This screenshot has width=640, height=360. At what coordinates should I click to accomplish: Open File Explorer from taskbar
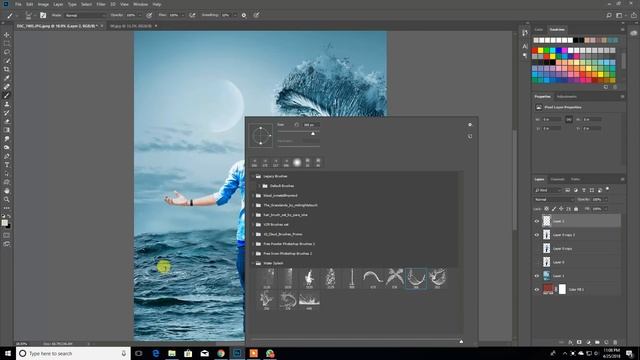click(x=172, y=353)
